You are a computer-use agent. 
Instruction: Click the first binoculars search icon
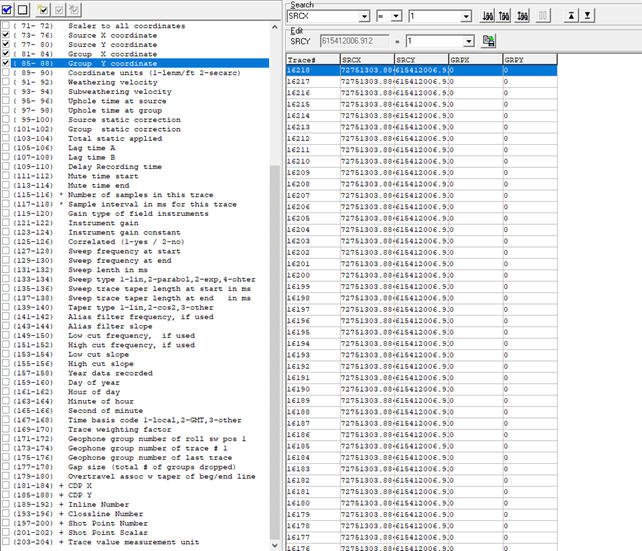point(487,17)
